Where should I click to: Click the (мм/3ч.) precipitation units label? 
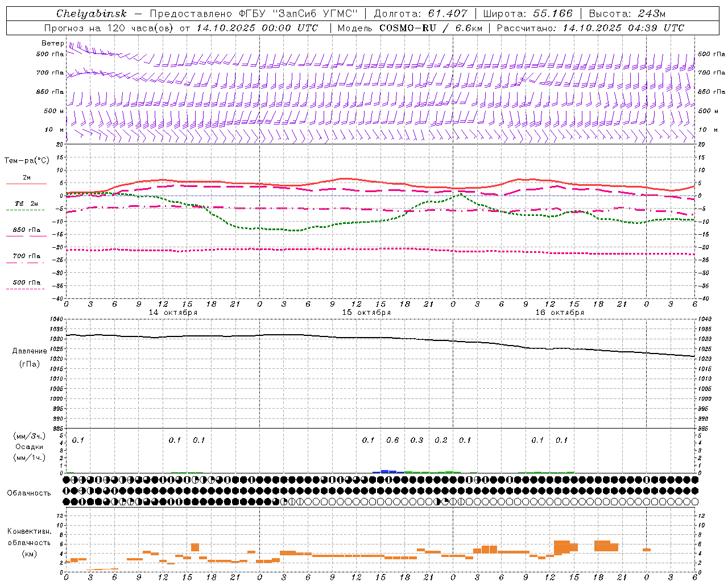point(30,436)
